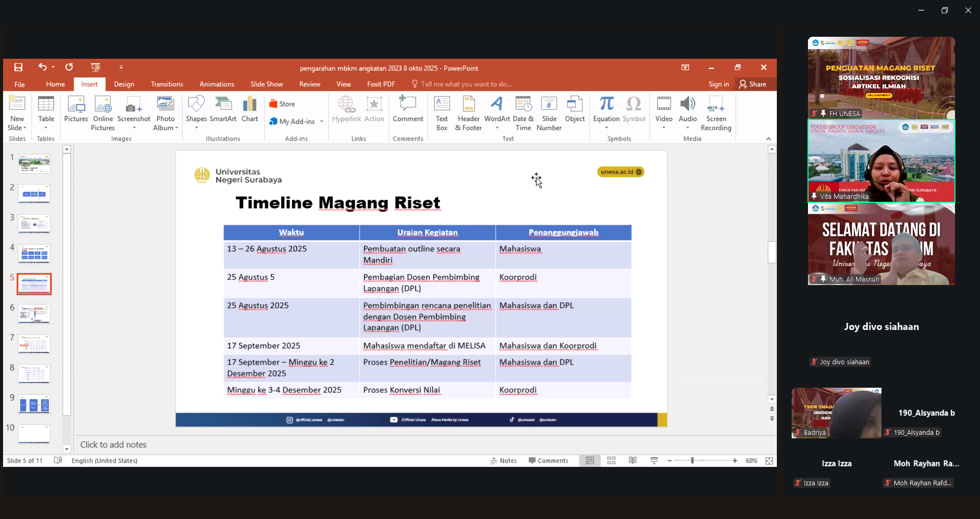Viewport: 980px width, 519px height.
Task: Switch to Reading View
Action: pyautogui.click(x=633, y=461)
